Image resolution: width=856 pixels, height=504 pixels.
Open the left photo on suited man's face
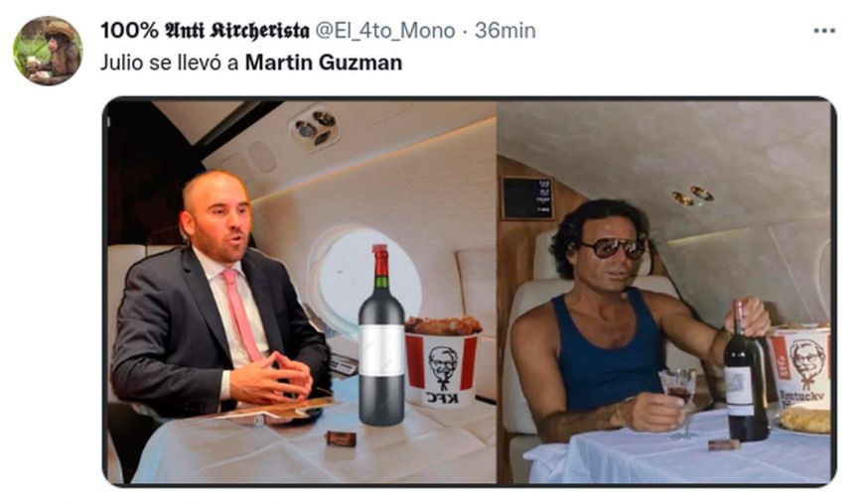coord(217,215)
